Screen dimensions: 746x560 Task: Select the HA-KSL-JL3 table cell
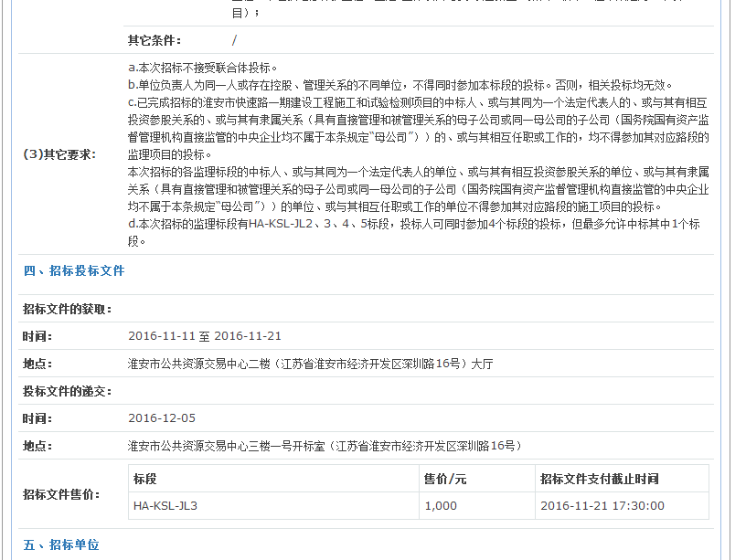[x=165, y=505]
